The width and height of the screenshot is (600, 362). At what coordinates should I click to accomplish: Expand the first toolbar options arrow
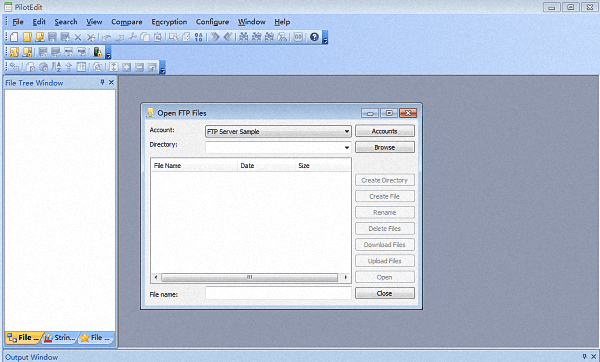coord(325,38)
